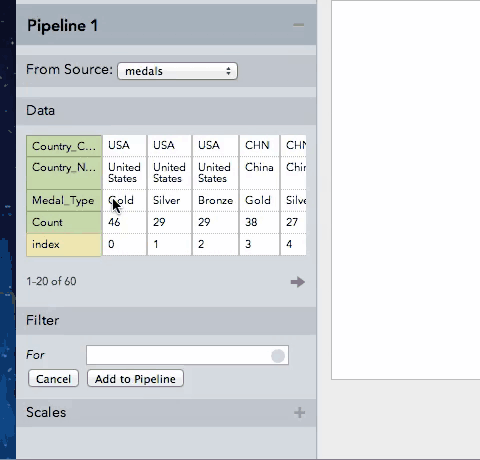Expand Scales section with plus icon
This screenshot has width=480, height=460.
pos(299,413)
